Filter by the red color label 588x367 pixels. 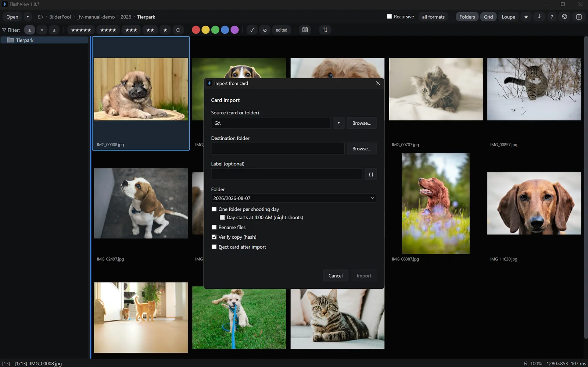click(x=196, y=30)
